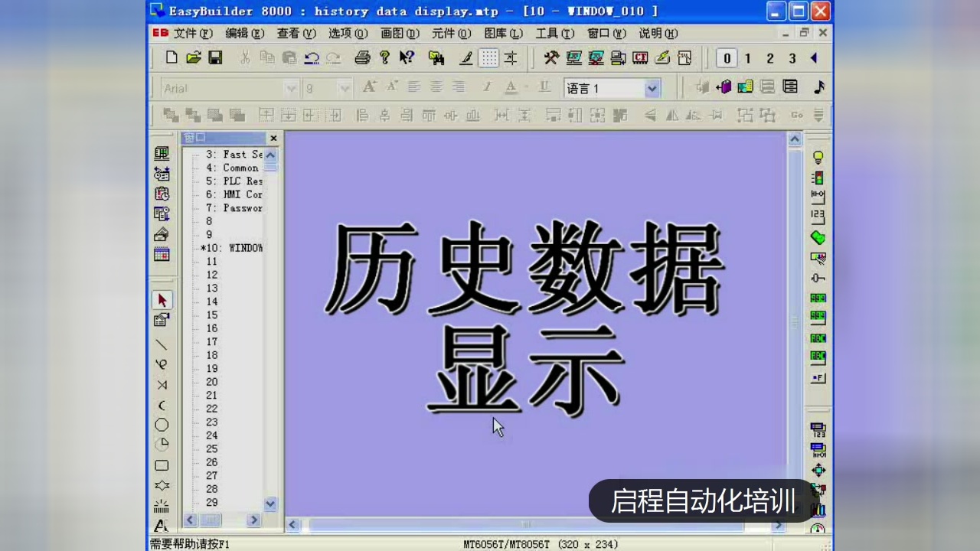Select the Rectangle drawing tool
980x551 pixels.
162,465
